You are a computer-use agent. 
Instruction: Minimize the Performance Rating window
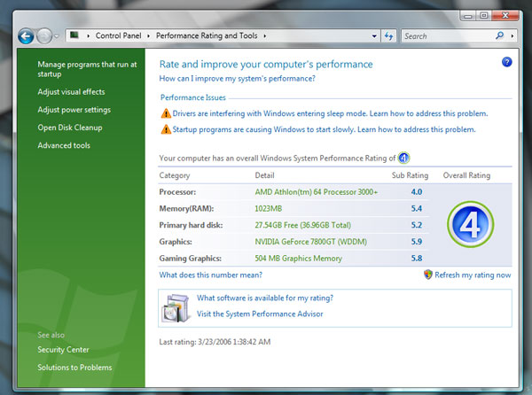click(468, 16)
